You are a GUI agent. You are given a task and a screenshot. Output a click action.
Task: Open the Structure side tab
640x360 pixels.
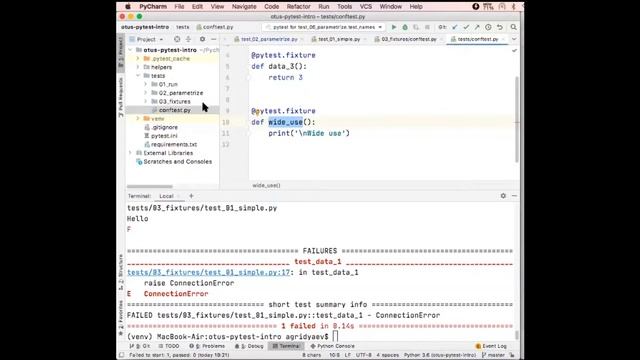pyautogui.click(x=121, y=272)
